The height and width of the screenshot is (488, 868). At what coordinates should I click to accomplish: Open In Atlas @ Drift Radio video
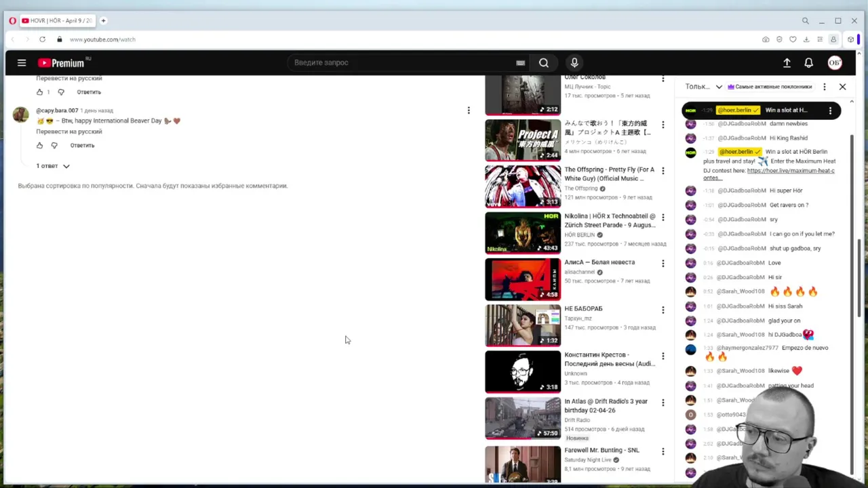click(523, 418)
